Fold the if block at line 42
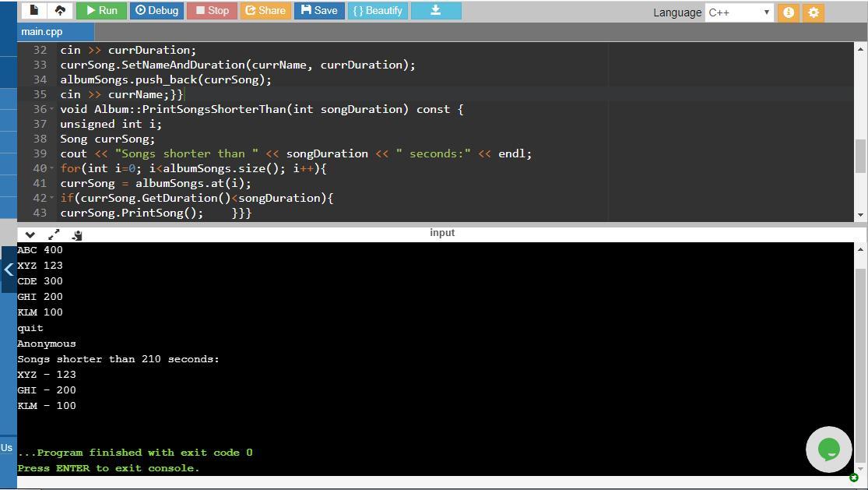The width and height of the screenshot is (868, 490). [x=52, y=198]
